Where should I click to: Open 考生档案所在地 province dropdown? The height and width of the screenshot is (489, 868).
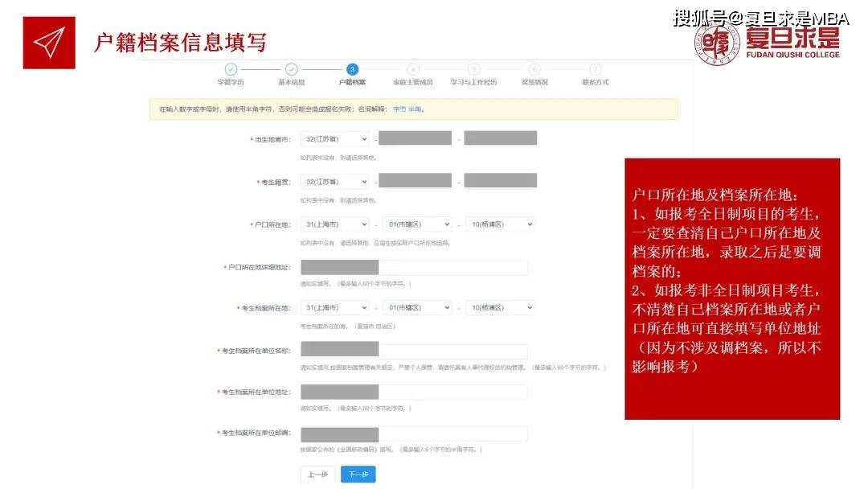click(x=334, y=307)
